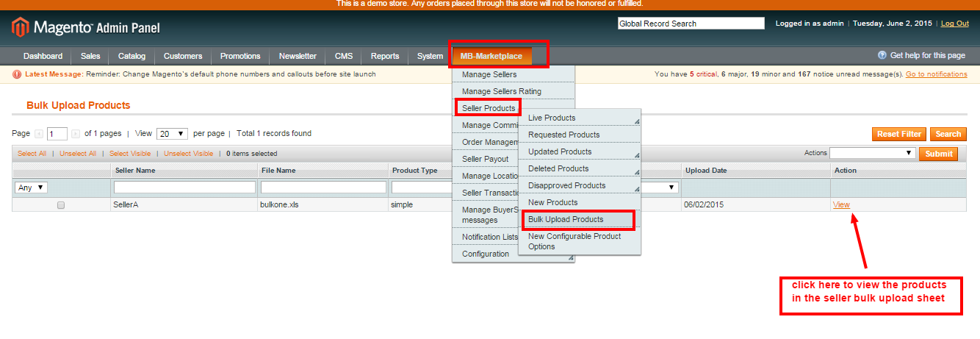The image size is (980, 339).
Task: Open the Newsletter menu
Action: point(298,56)
